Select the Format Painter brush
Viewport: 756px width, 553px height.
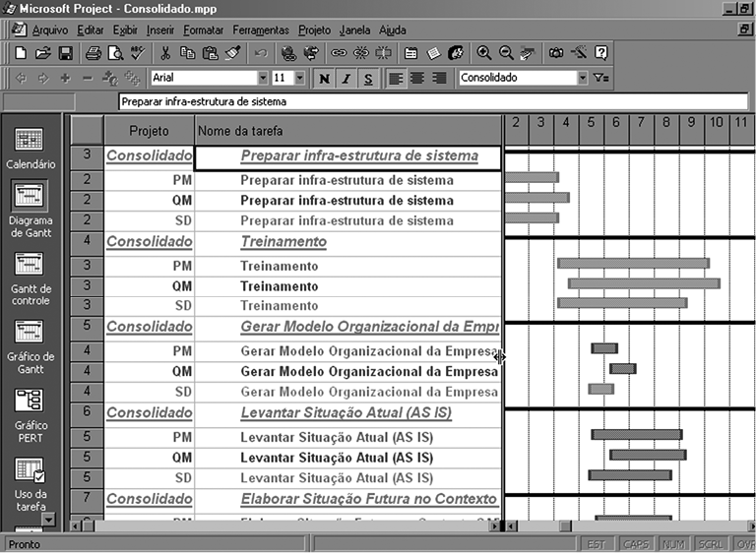233,53
